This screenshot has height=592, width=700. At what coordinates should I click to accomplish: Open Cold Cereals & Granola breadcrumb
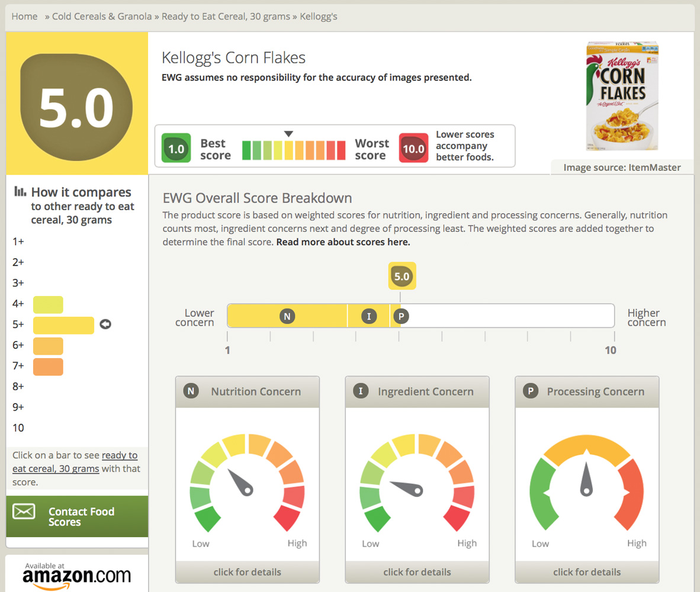click(x=102, y=17)
